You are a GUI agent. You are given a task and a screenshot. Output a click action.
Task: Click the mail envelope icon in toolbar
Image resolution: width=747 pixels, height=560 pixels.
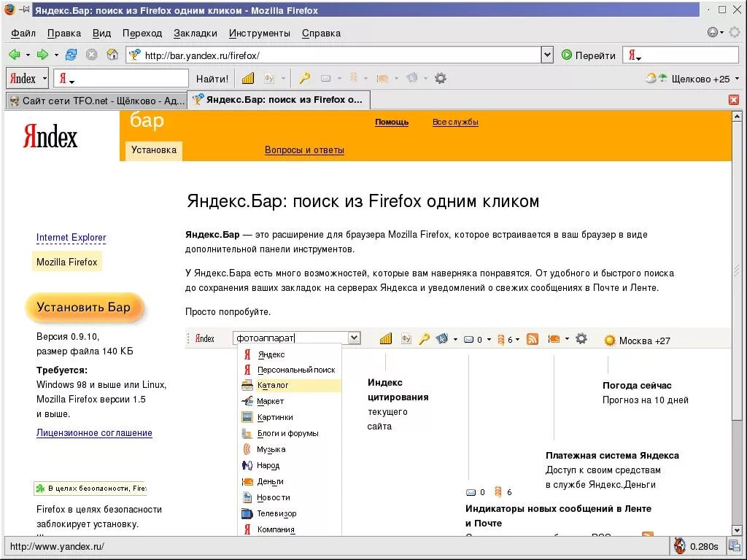click(326, 79)
